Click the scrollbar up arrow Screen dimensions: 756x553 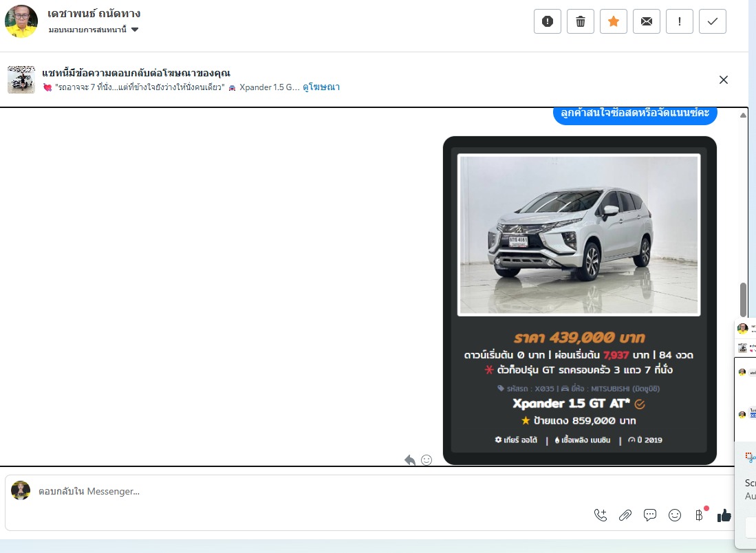(743, 116)
